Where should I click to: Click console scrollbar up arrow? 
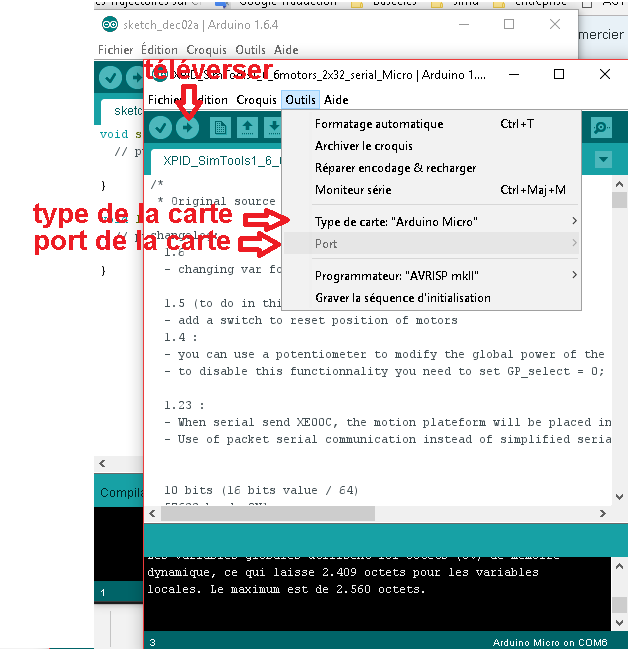point(619,566)
